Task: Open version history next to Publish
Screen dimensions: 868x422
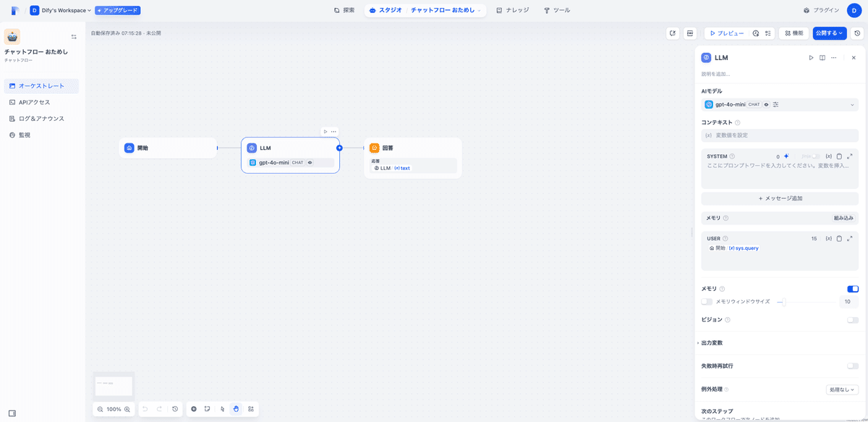Action: 858,33
